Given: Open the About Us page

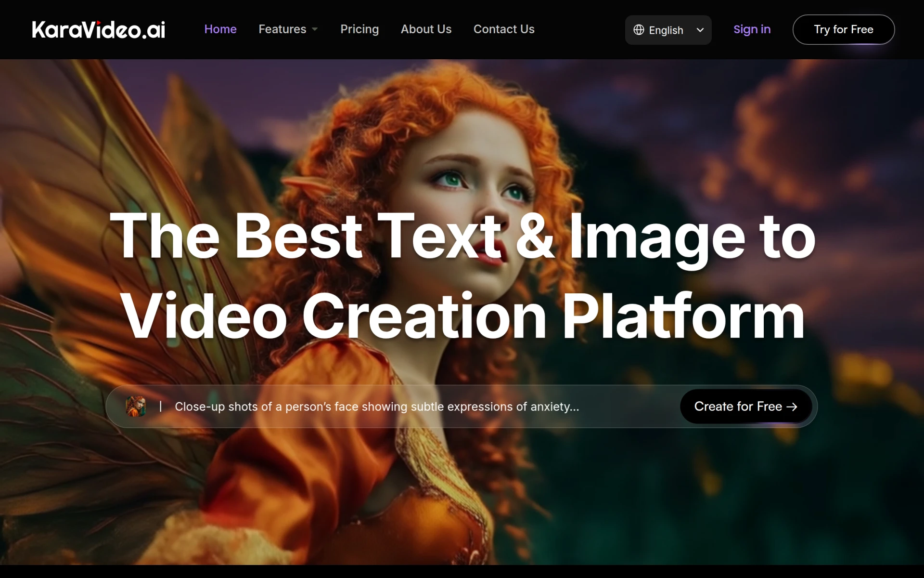Looking at the screenshot, I should 426,29.
